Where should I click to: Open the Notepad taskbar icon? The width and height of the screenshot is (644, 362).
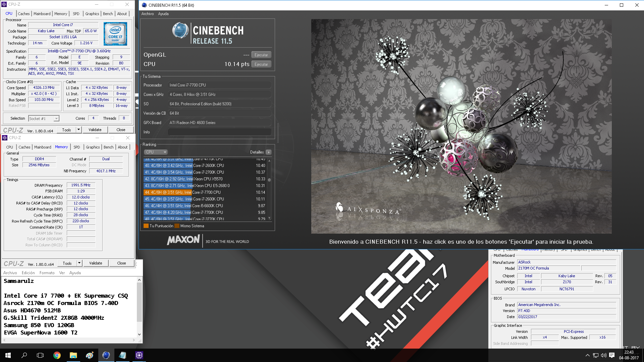point(122,355)
